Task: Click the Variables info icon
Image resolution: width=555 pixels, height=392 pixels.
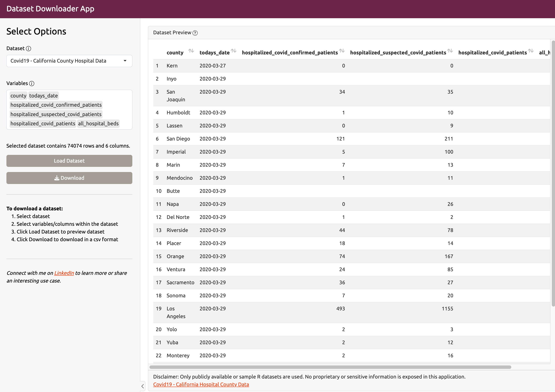Action: point(32,83)
